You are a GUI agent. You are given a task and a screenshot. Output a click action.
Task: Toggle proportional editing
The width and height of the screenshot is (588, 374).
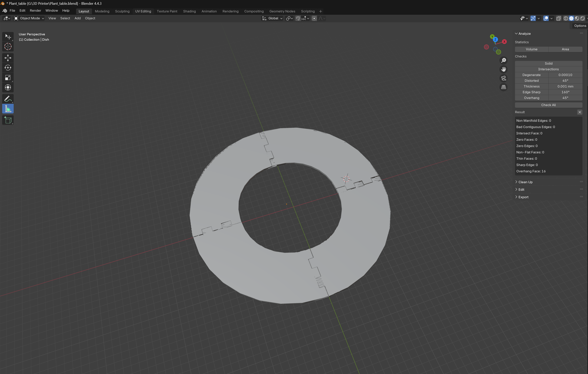(314, 18)
